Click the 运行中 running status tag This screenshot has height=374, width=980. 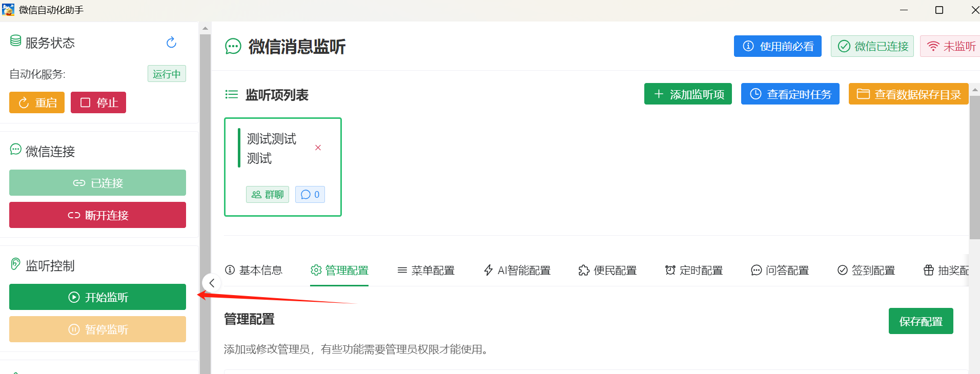(167, 74)
